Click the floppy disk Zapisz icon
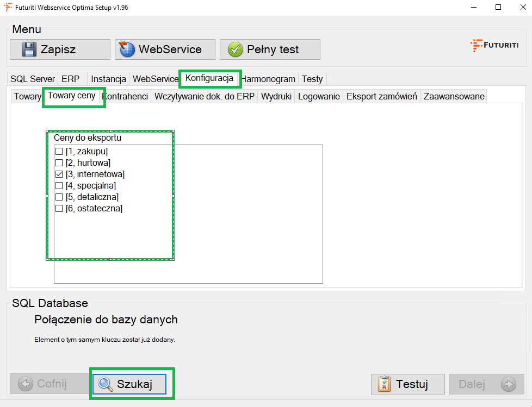Screen dimensions: 532x407 tap(29, 49)
